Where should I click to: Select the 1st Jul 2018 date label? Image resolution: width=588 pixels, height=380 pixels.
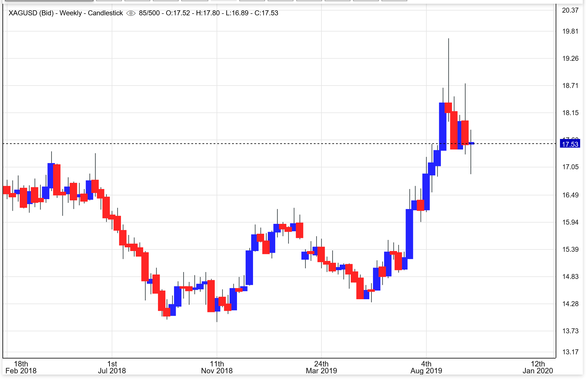click(112, 367)
